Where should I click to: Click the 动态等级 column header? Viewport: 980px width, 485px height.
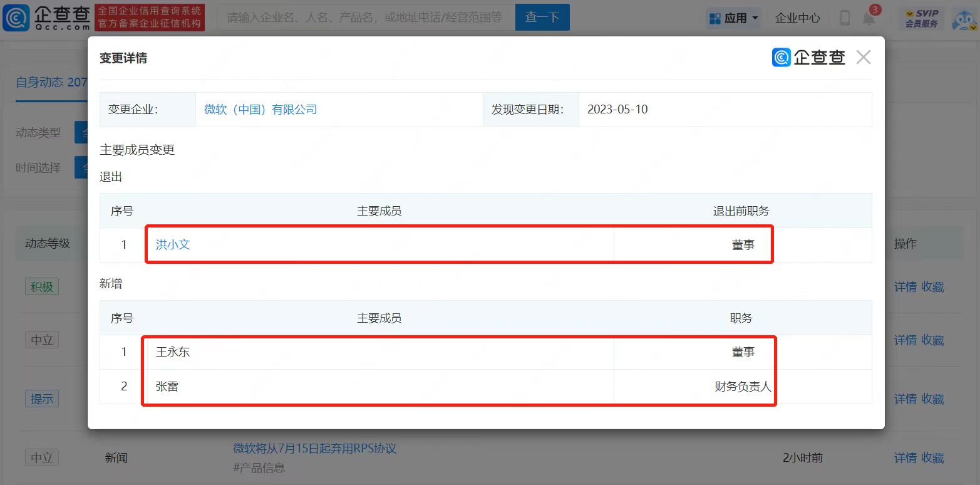48,244
